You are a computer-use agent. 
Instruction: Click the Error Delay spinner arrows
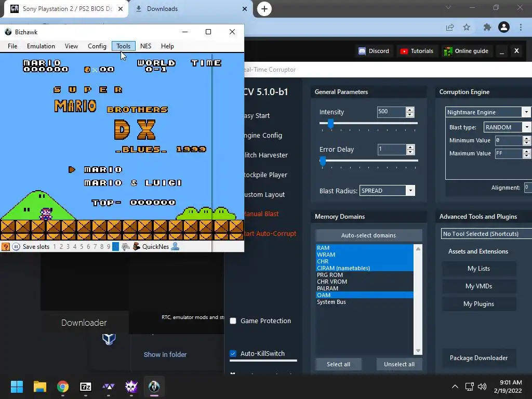[410, 149]
